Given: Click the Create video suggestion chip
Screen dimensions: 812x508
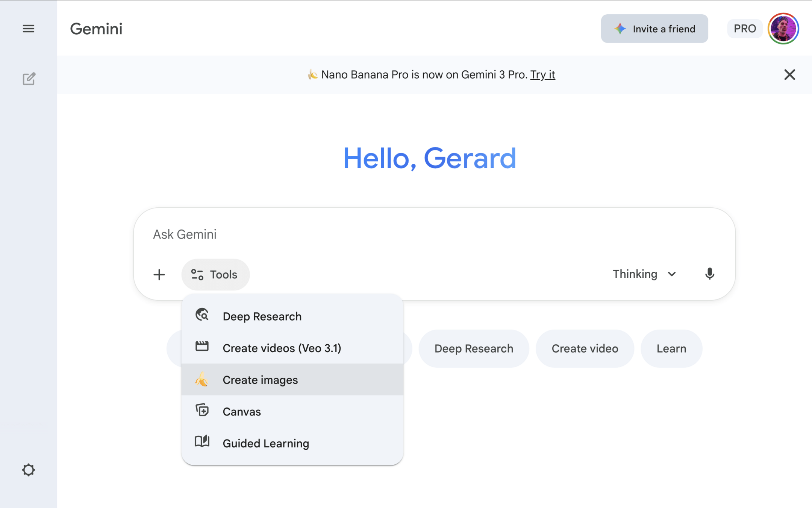Looking at the screenshot, I should pos(585,348).
